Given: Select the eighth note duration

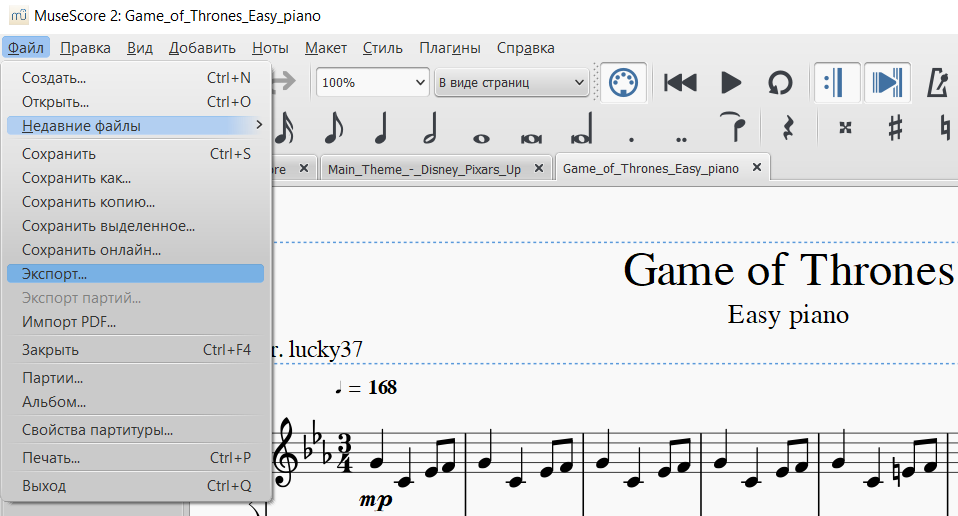Looking at the screenshot, I should 333,128.
